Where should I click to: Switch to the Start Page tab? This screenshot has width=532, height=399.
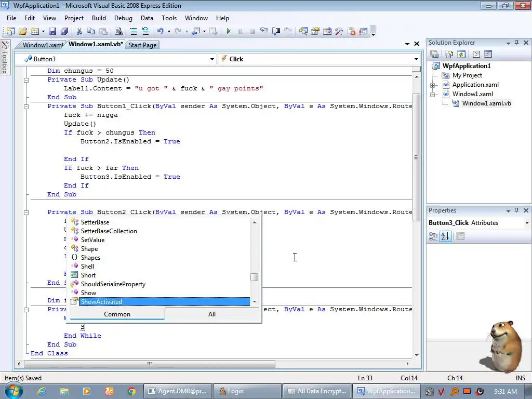tap(142, 45)
